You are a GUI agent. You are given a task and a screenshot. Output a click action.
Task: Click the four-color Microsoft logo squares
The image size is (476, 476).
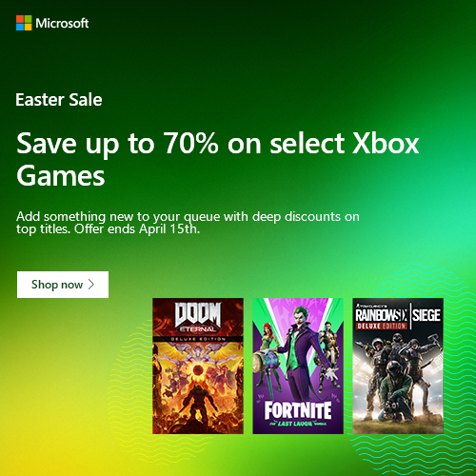click(x=24, y=23)
